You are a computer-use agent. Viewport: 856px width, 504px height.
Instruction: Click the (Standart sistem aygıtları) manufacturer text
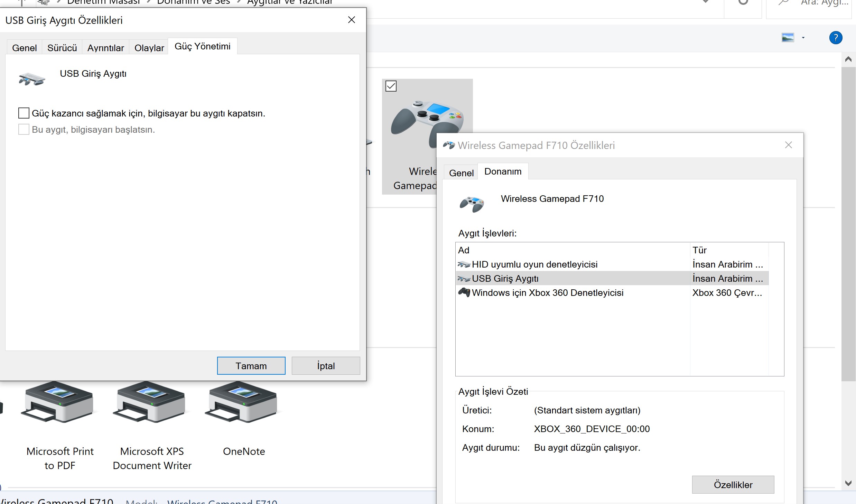(x=587, y=410)
